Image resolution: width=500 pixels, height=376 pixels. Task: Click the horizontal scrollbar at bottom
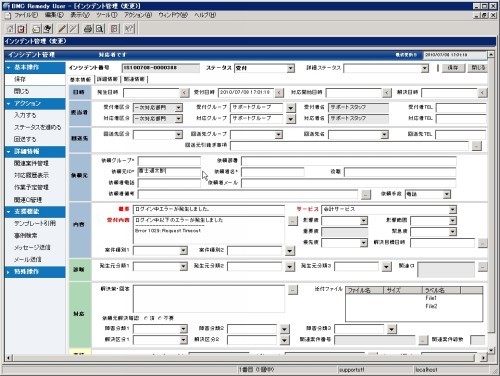click(x=244, y=358)
